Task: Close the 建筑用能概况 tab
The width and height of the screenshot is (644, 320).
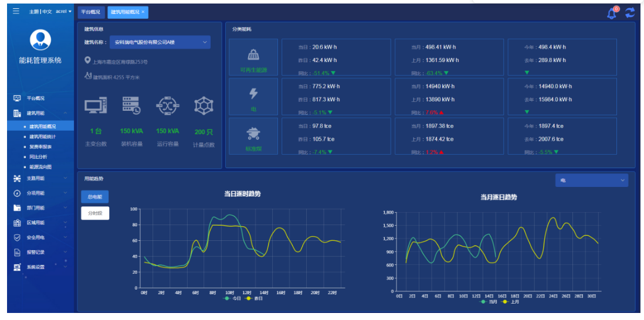Action: [143, 12]
